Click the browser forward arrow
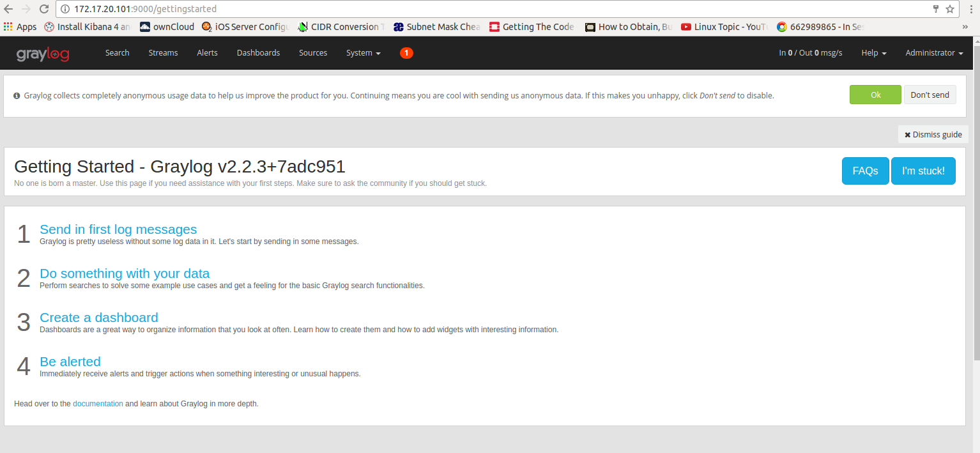Screen dimensions: 980x453 (x=26, y=9)
